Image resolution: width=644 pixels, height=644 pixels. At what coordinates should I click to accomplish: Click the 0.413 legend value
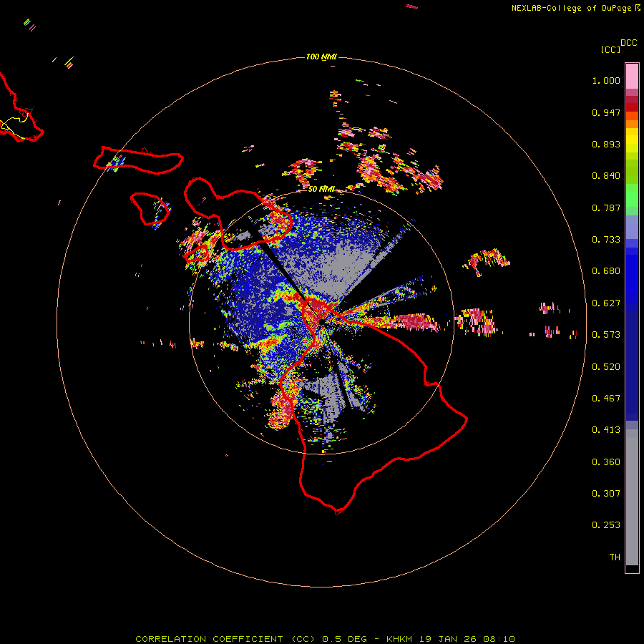pos(606,430)
